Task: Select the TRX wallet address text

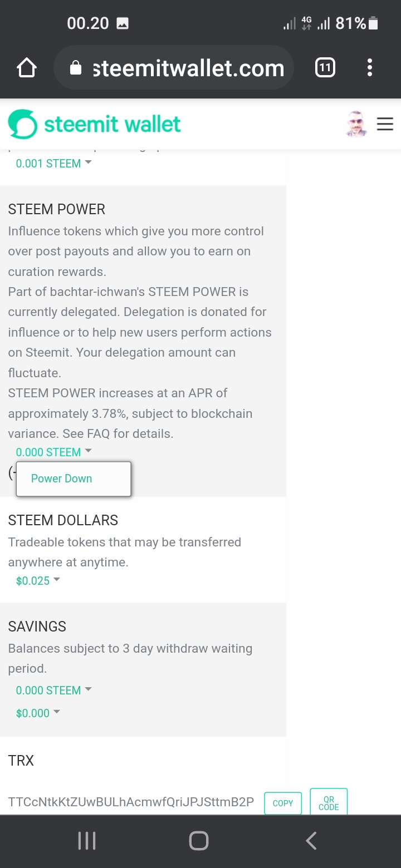Action: (x=131, y=802)
